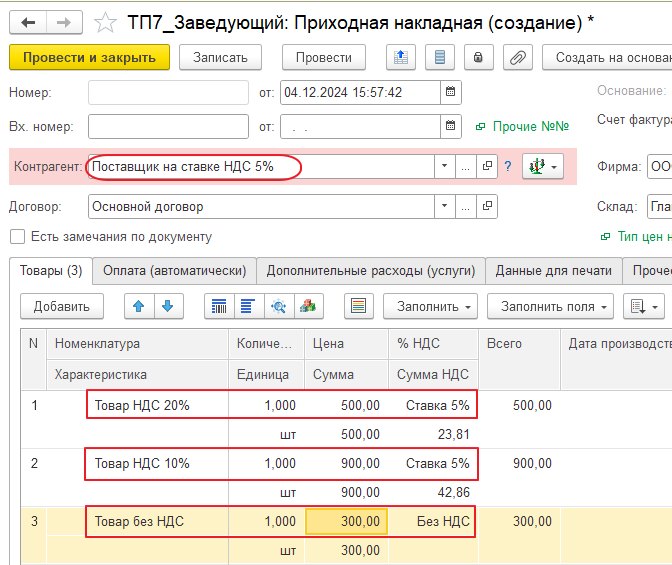Open attached files via paperclip icon
672x565 pixels.
(518, 57)
